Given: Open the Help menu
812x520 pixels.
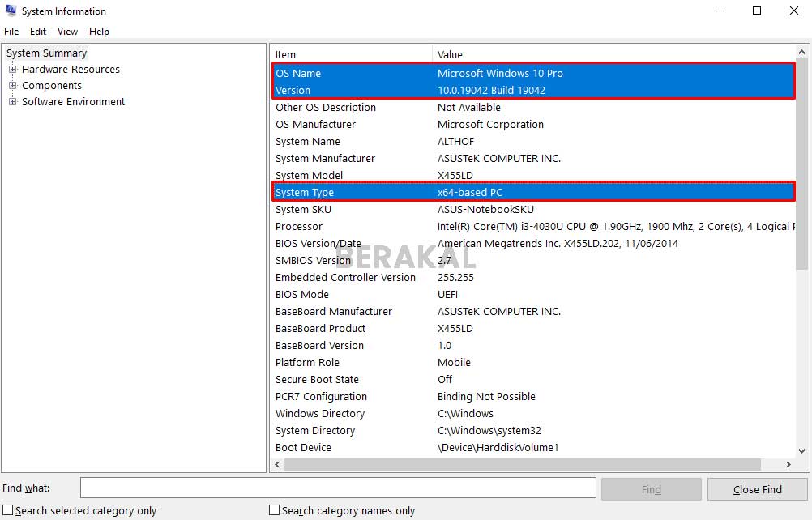Looking at the screenshot, I should coord(99,32).
